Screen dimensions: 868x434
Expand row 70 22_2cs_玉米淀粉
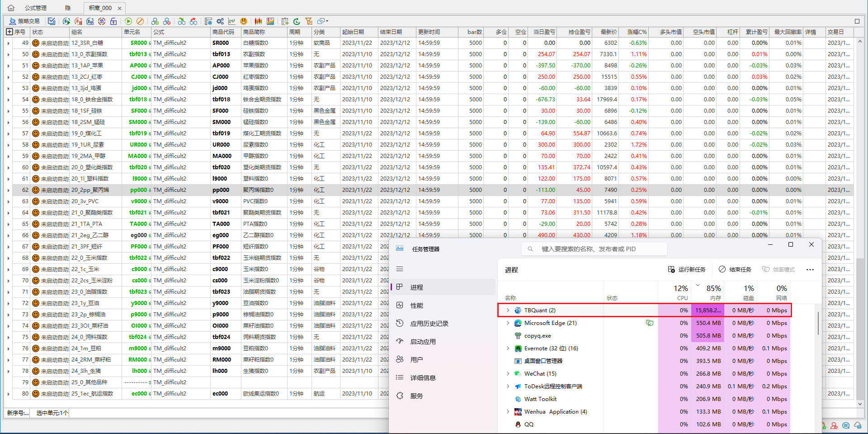(8, 281)
